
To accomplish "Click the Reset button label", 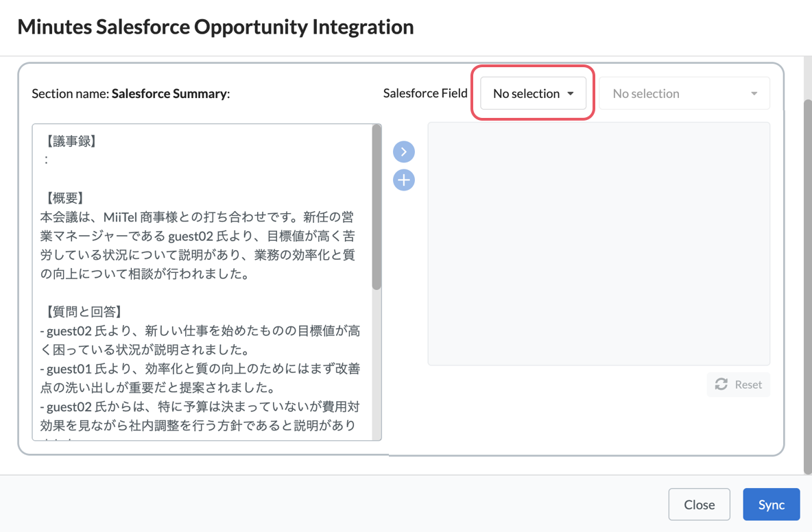I will click(748, 385).
